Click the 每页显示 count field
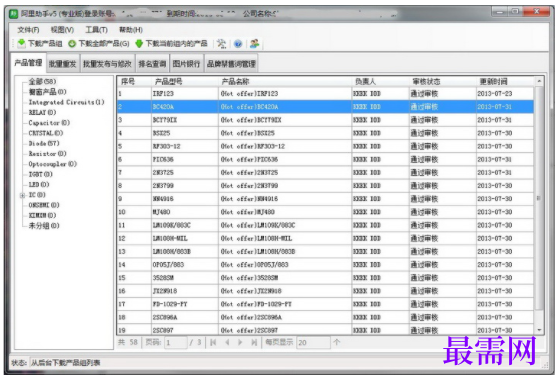Screen dimensions: 555x382 point(313,342)
